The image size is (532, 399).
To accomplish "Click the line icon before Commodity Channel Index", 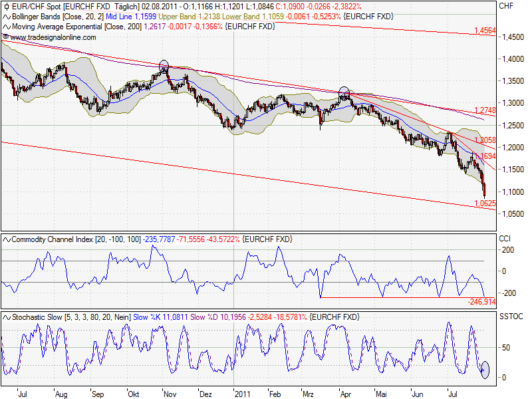I will point(7,240).
